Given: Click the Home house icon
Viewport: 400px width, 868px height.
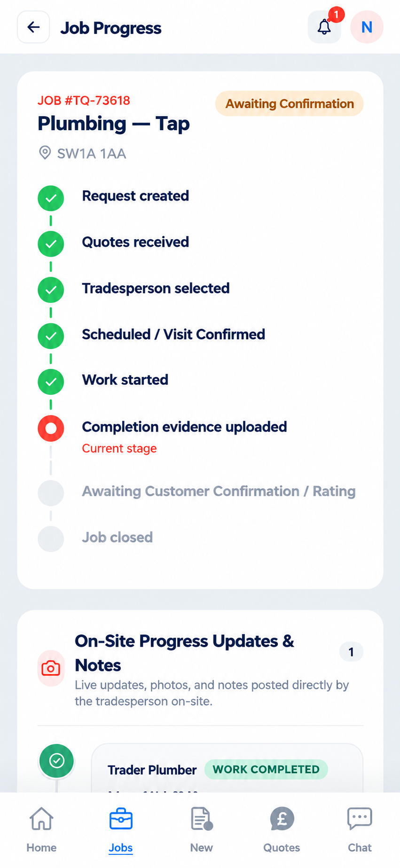Looking at the screenshot, I should [x=41, y=819].
